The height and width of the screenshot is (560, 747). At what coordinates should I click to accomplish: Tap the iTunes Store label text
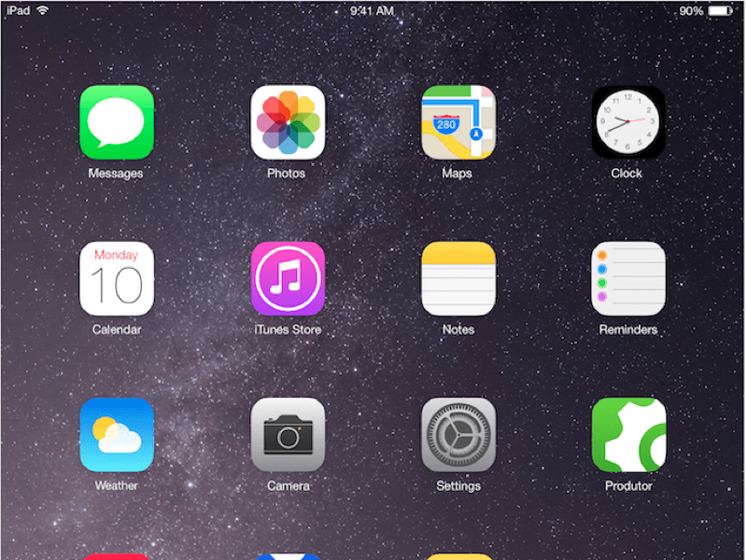[x=288, y=329]
